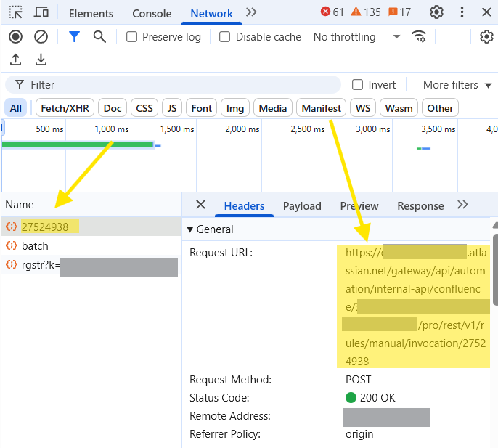Stop recording network log
This screenshot has width=498, height=448.
[x=15, y=37]
